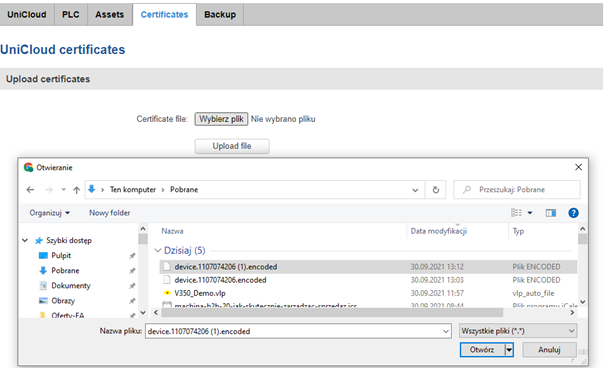Click the file list horizontal scrollbar
Screen dimensions: 605x368
pos(332,312)
